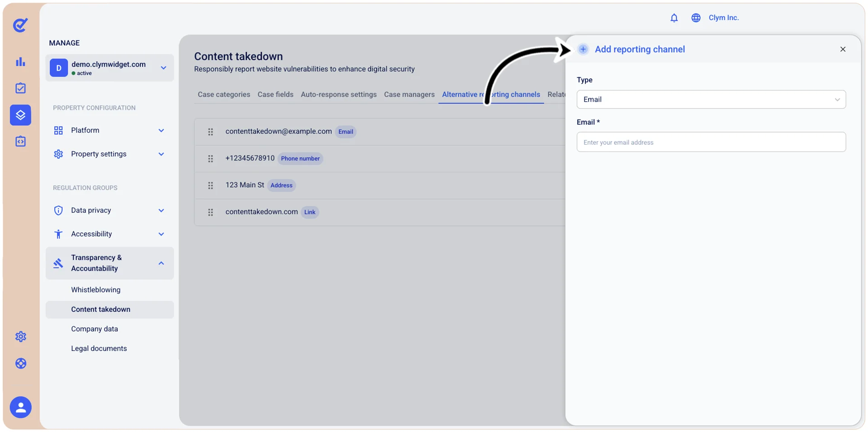Grab the drag handle for 123 Main St row

click(211, 185)
